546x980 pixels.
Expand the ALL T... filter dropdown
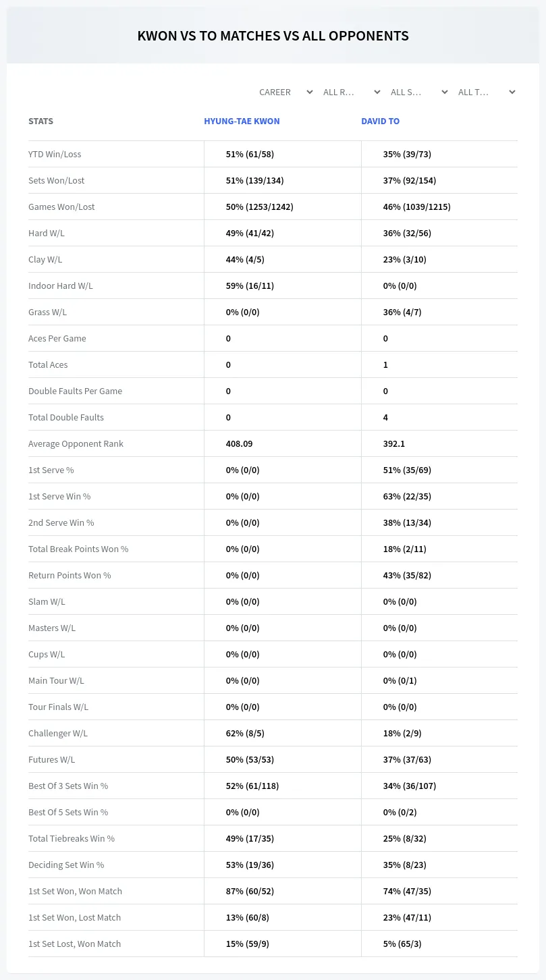coord(487,92)
